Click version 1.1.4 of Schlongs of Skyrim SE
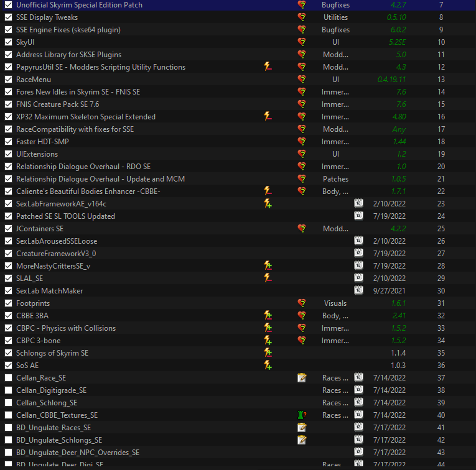Screen dimensions: 476x470 click(398, 353)
